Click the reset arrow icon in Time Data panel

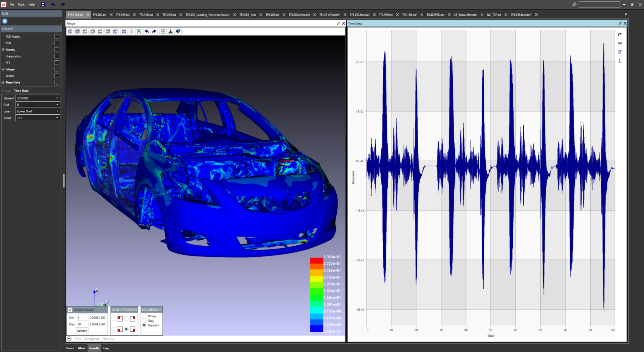pos(620,35)
